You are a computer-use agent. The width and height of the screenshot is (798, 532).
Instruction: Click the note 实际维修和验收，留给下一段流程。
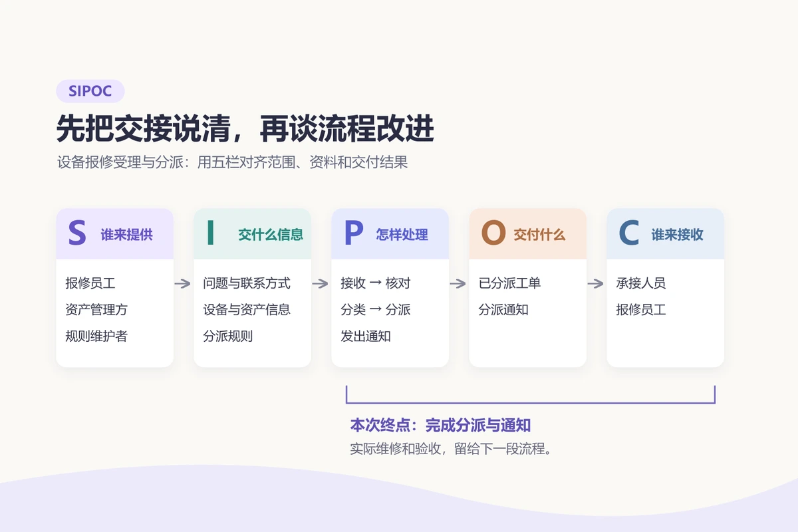click(451, 449)
